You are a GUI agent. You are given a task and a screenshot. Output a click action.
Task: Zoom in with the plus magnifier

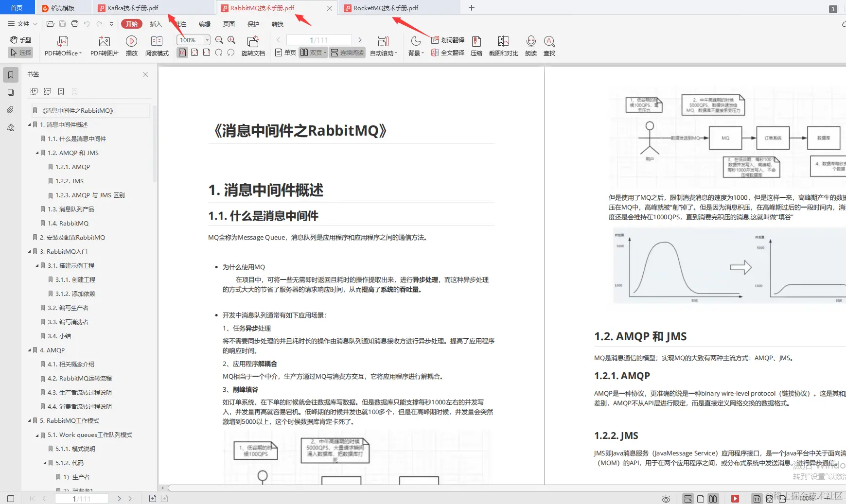pos(231,40)
